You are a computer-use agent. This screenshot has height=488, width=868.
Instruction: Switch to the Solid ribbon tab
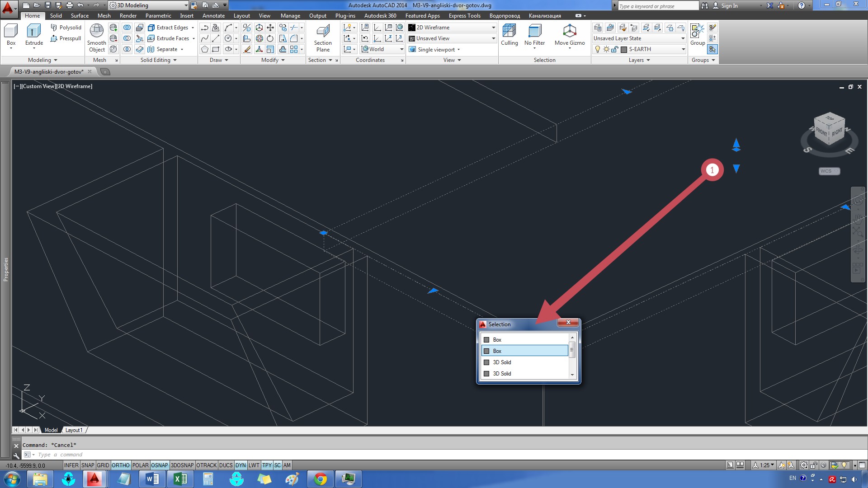tap(56, 16)
